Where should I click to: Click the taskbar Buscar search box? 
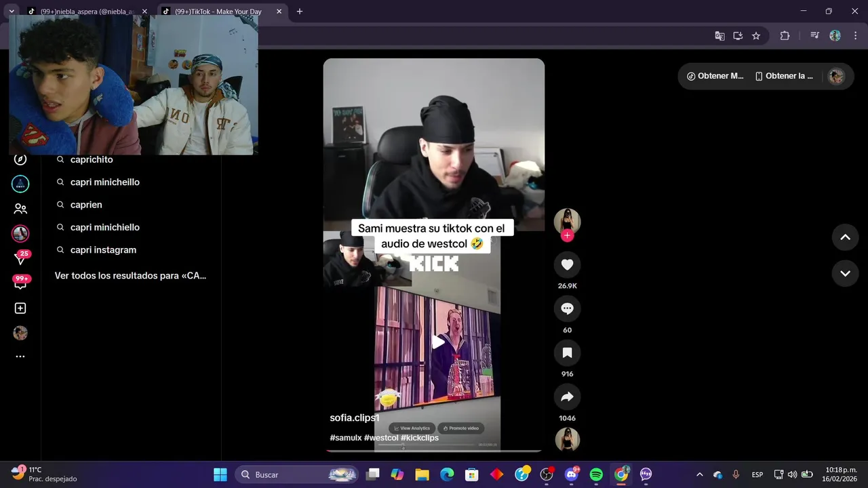click(296, 474)
